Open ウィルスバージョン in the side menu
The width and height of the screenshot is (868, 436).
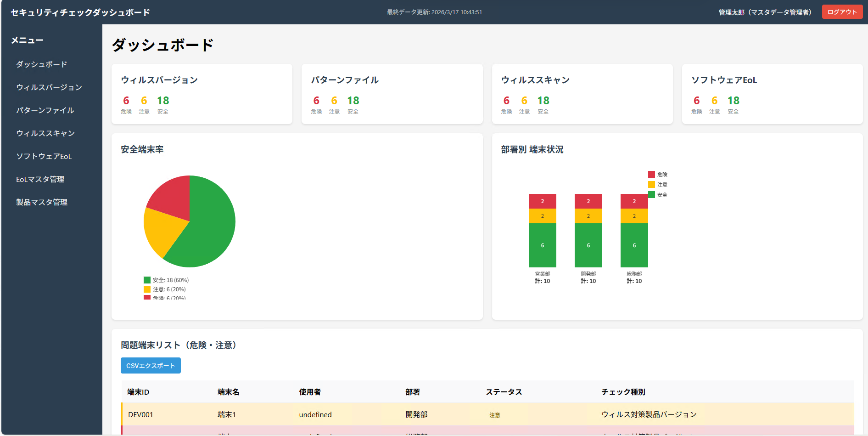(49, 87)
